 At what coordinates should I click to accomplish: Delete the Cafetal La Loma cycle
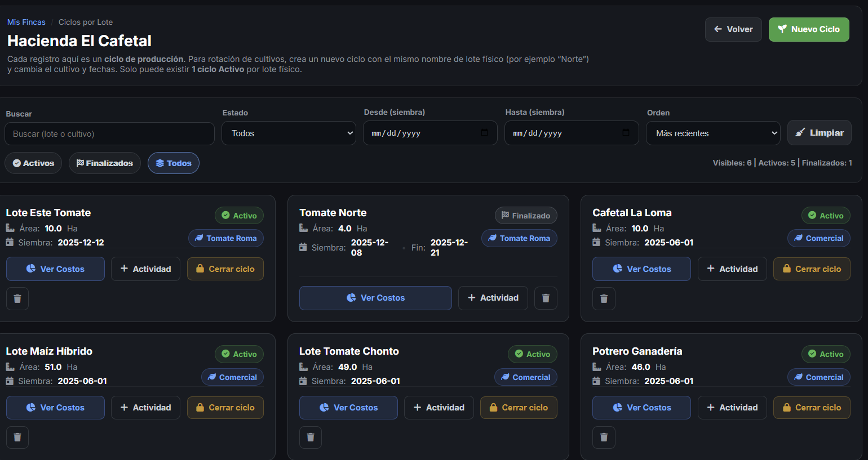604,298
